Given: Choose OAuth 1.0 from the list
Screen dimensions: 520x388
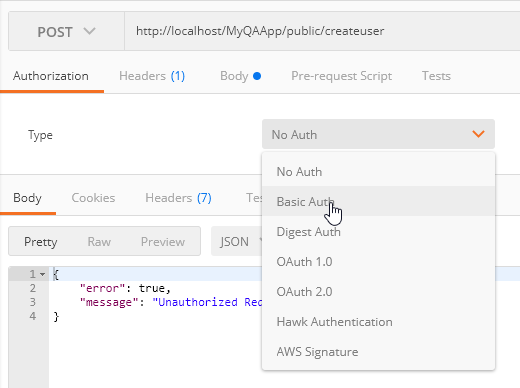Looking at the screenshot, I should tap(379, 261).
